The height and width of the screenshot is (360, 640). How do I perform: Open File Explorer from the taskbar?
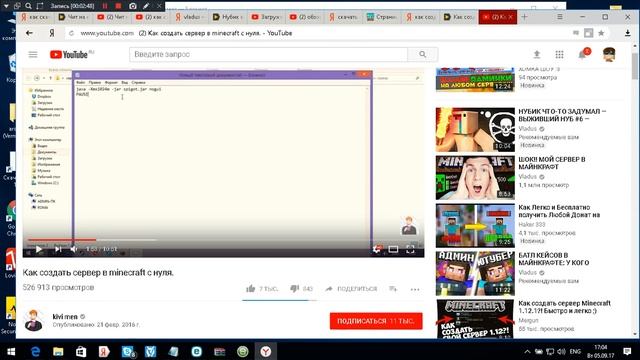58,351
